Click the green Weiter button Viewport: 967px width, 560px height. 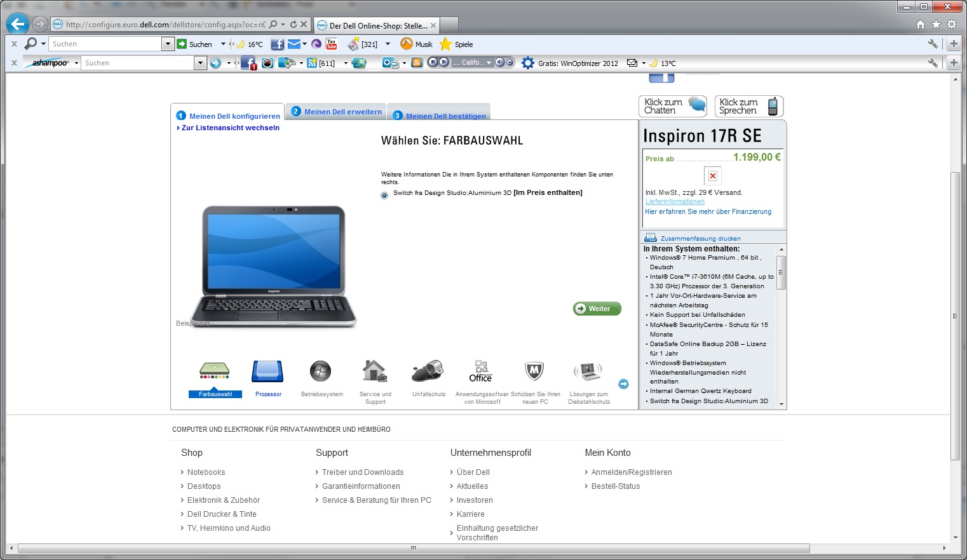click(x=597, y=309)
